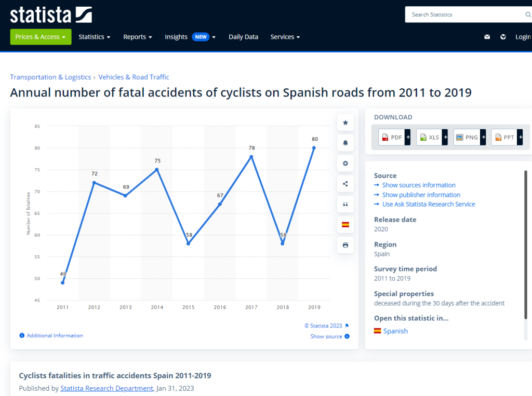Image resolution: width=532 pixels, height=396 pixels.
Task: Click the globe language icon in header
Action: click(503, 37)
